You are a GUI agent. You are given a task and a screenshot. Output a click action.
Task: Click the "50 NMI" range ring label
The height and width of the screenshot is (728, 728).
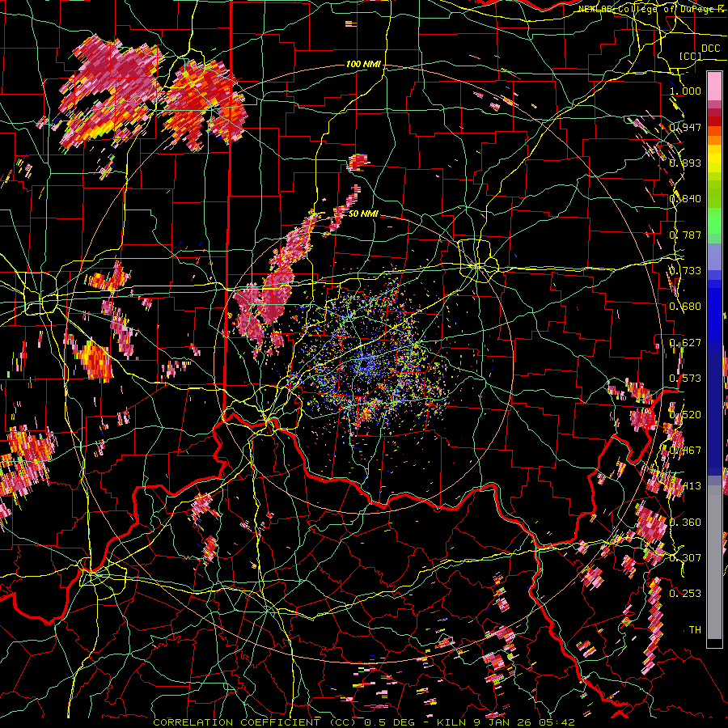coord(363,214)
